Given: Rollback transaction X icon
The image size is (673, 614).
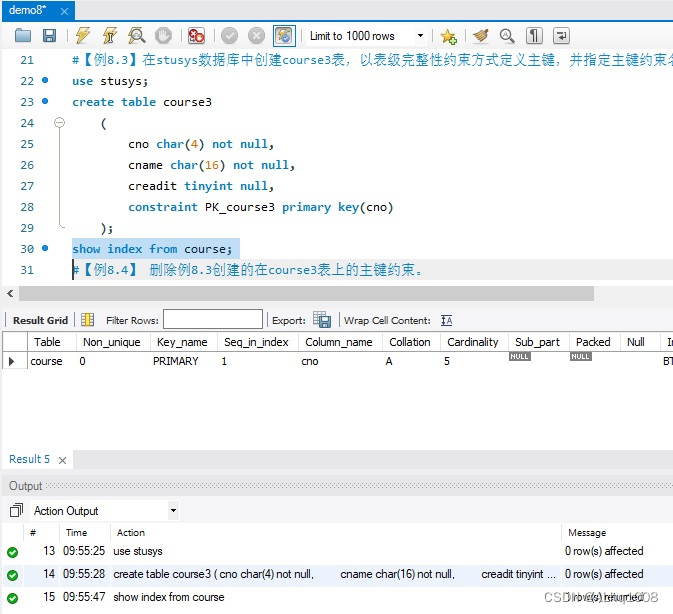Looking at the screenshot, I should pyautogui.click(x=257, y=36).
